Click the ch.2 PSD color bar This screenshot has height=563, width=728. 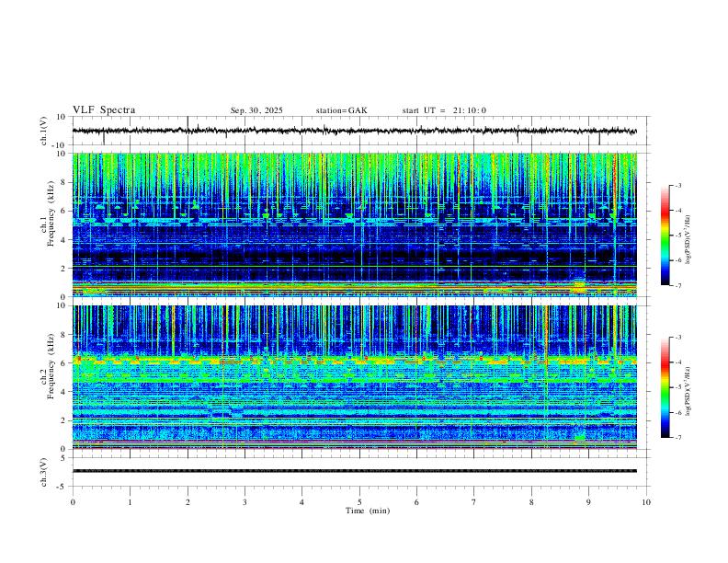coord(665,387)
